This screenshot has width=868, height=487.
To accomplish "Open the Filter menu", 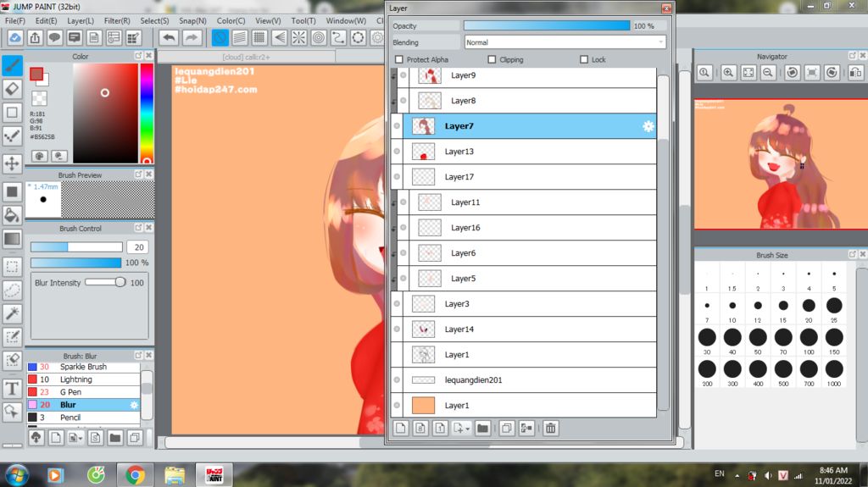I will pyautogui.click(x=117, y=20).
